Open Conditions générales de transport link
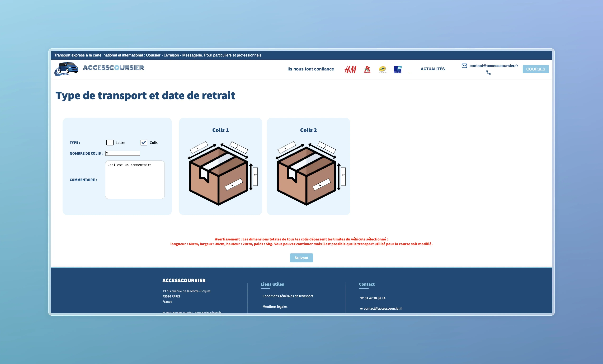 click(x=288, y=296)
